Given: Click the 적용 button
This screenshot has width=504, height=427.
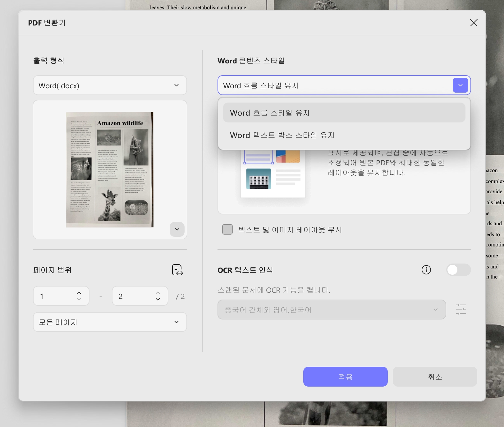Looking at the screenshot, I should (345, 377).
